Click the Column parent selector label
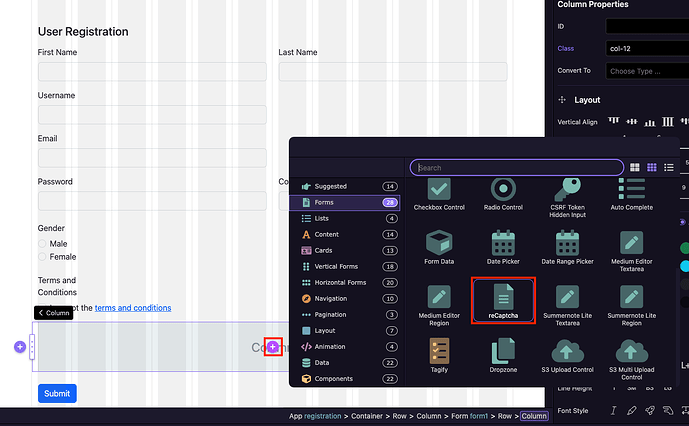689x426 pixels. tap(54, 313)
